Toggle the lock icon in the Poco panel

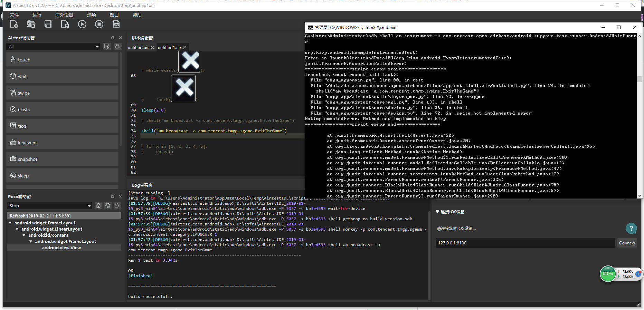[x=98, y=206]
